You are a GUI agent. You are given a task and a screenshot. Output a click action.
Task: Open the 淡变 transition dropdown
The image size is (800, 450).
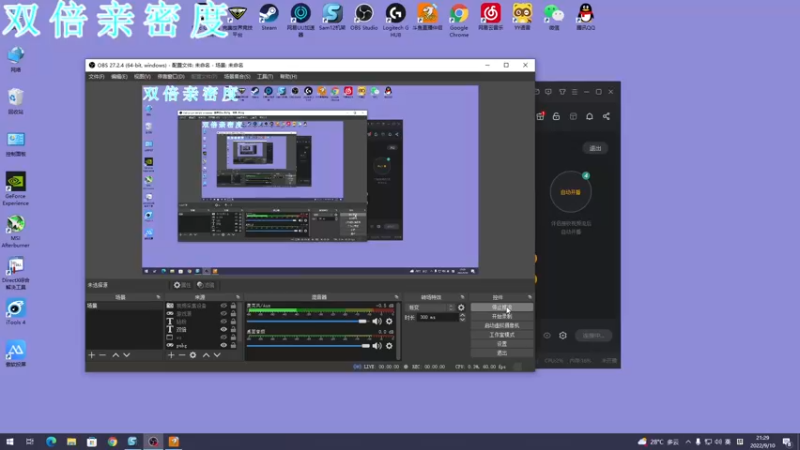click(x=431, y=308)
